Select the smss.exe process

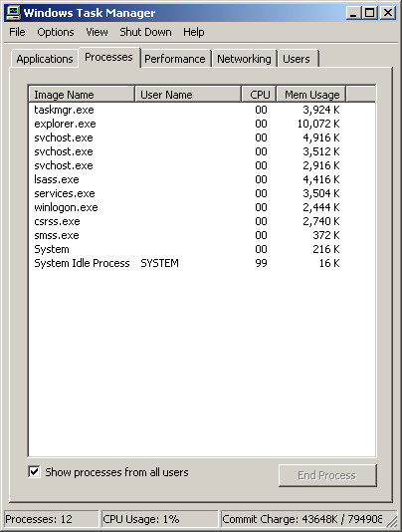[x=202, y=235]
